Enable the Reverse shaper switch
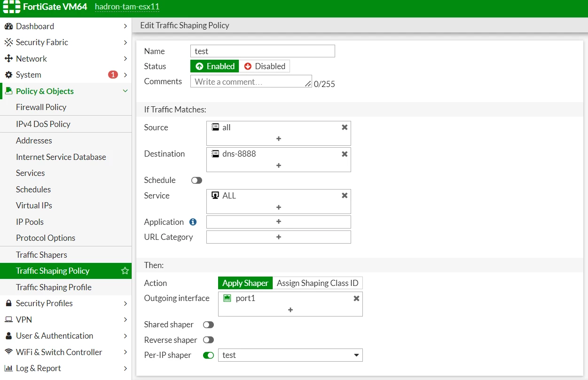 (208, 340)
